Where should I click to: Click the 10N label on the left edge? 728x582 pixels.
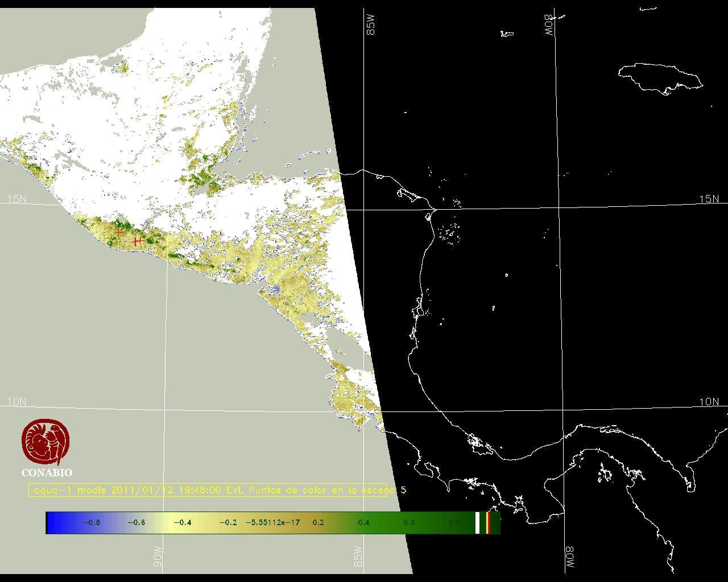point(16,402)
